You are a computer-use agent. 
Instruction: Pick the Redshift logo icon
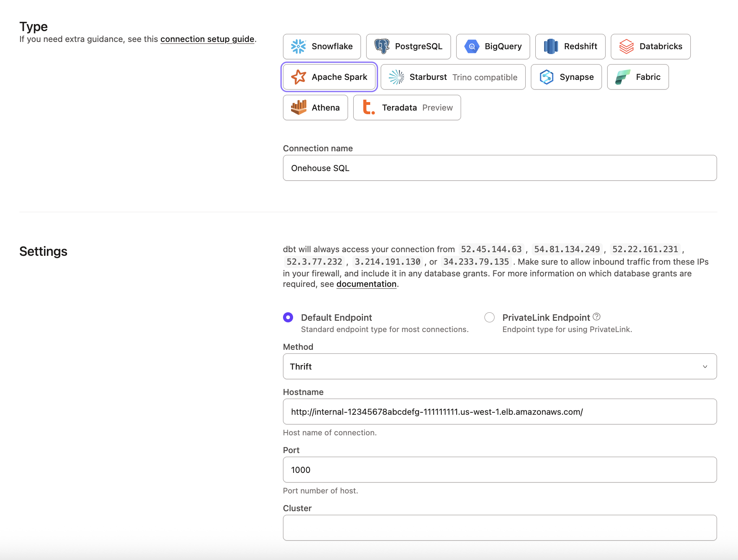pos(551,46)
